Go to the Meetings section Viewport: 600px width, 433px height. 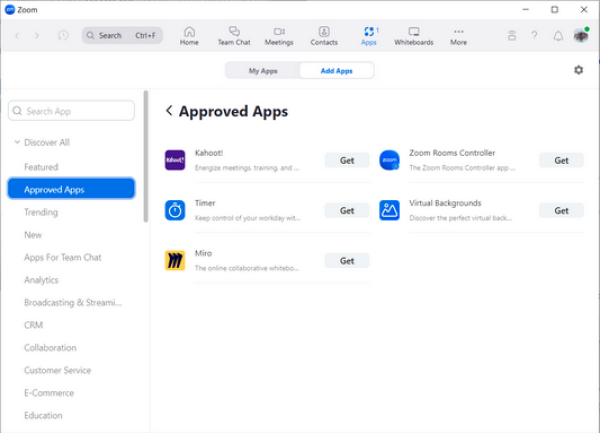click(279, 32)
